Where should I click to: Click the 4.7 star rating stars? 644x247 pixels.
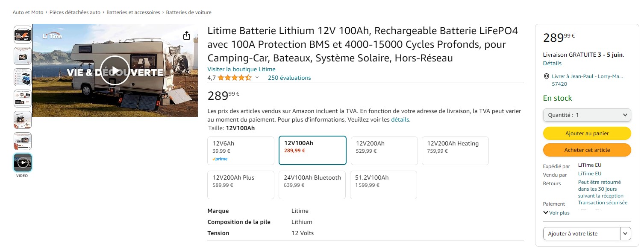click(x=235, y=78)
